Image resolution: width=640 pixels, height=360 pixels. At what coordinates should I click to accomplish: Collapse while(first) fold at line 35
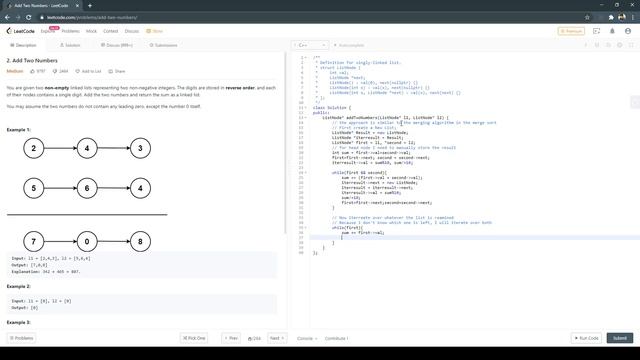(306, 228)
